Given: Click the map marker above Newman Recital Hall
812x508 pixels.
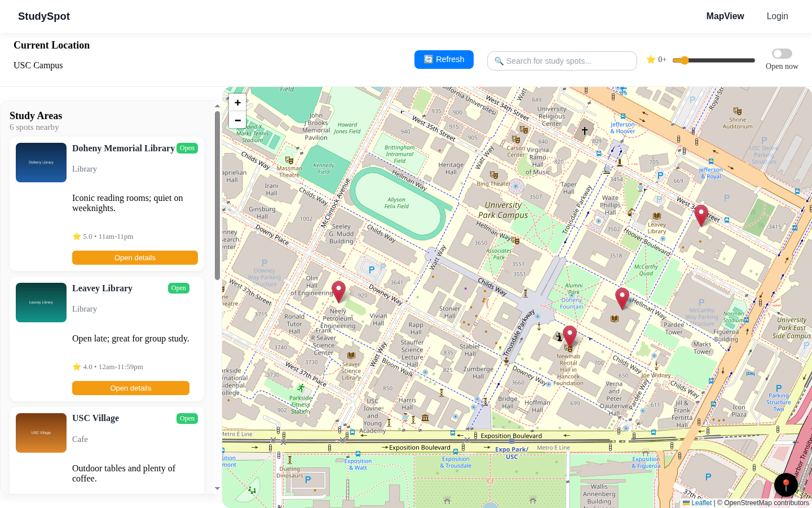Looking at the screenshot, I should tap(570, 336).
